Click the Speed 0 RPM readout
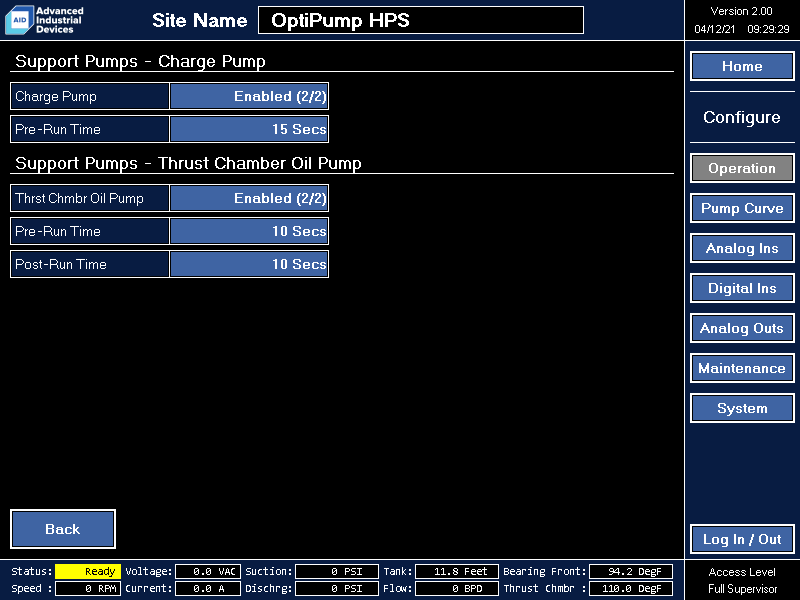This screenshot has width=800, height=600. [88, 589]
